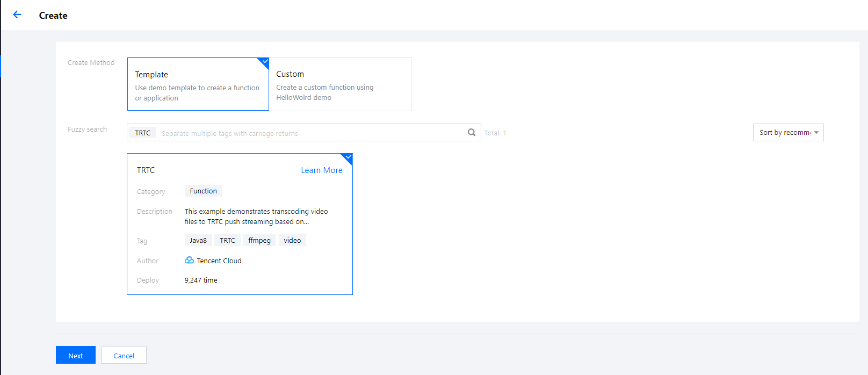
Task: Click the Cancel button
Action: click(124, 355)
